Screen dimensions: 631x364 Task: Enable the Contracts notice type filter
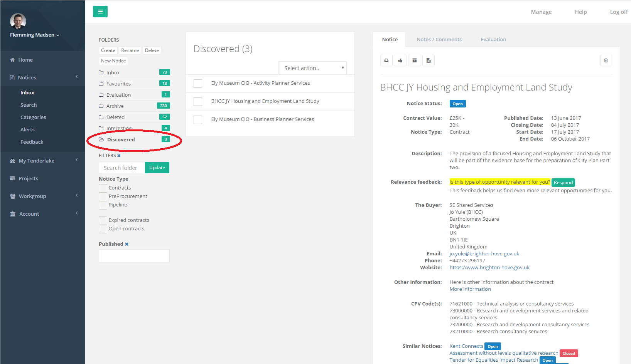click(x=103, y=188)
